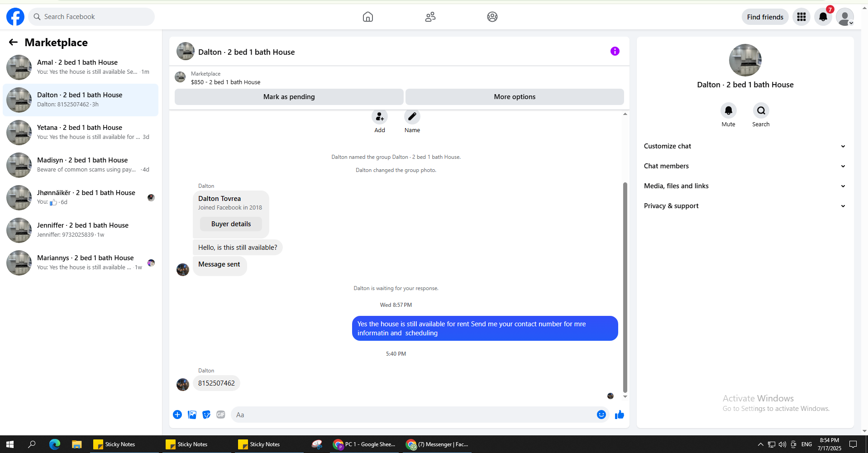The height and width of the screenshot is (453, 868).
Task: Open Yetana's house conversation
Action: click(81, 133)
